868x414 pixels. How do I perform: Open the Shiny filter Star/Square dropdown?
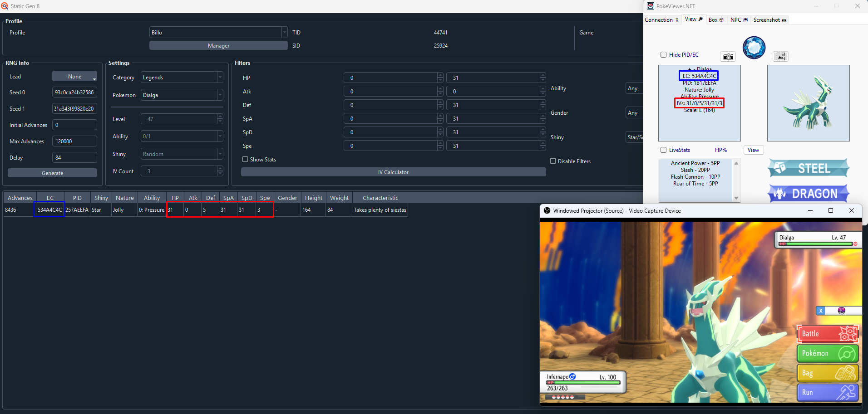click(x=634, y=137)
